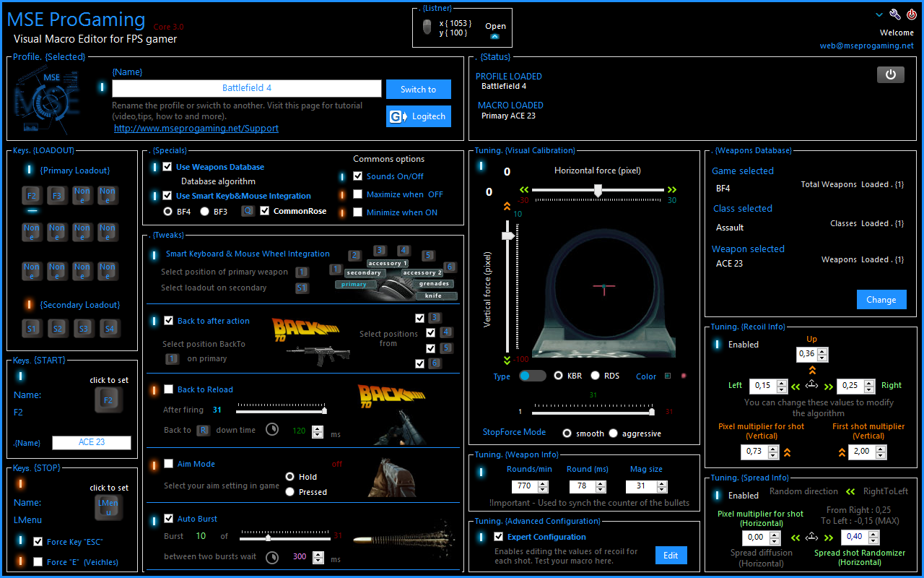The image size is (924, 578).
Task: Enable Maximize when OFF
Action: 357,194
